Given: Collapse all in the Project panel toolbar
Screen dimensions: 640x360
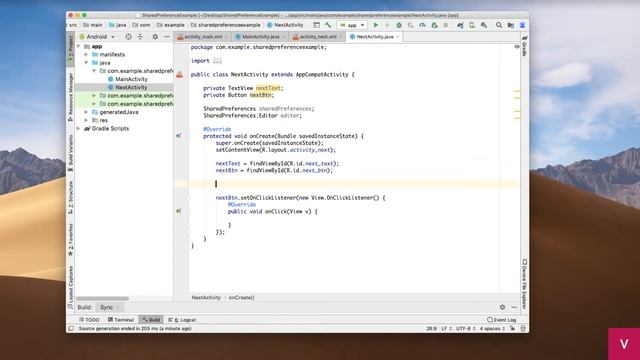Looking at the screenshot, I should 140,37.
